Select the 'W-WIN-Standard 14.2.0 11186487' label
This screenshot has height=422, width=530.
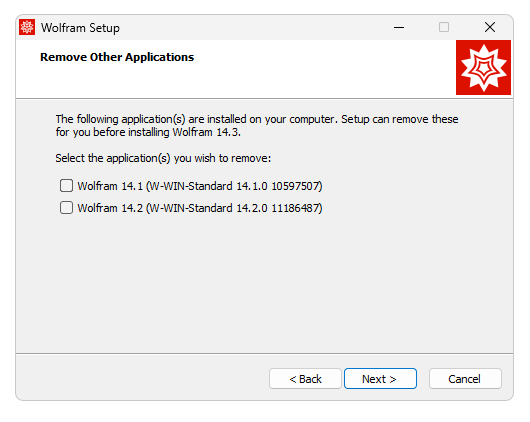point(234,208)
